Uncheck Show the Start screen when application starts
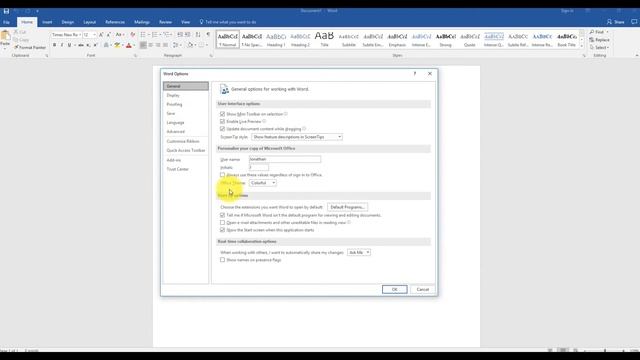Screen dimensions: 640x360 click(x=222, y=230)
